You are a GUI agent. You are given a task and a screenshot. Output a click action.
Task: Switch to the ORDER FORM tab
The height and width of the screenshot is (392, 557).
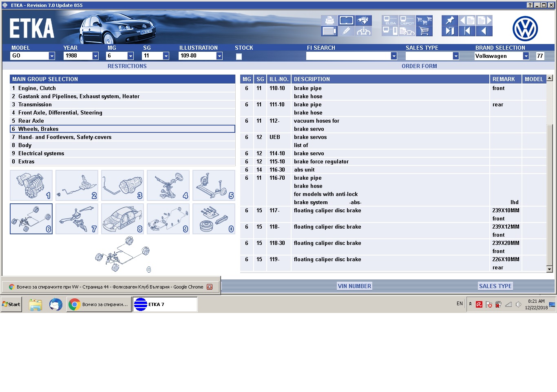tap(419, 66)
